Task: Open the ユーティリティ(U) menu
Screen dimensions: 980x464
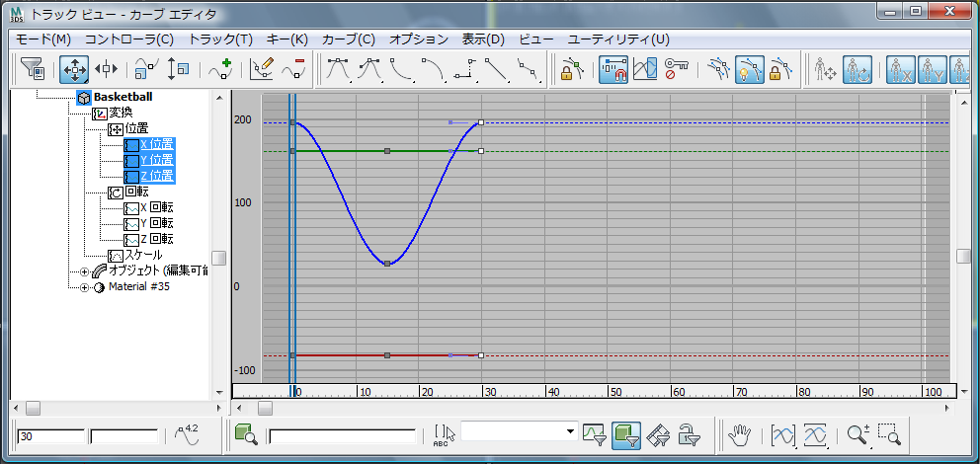Action: pos(618,39)
